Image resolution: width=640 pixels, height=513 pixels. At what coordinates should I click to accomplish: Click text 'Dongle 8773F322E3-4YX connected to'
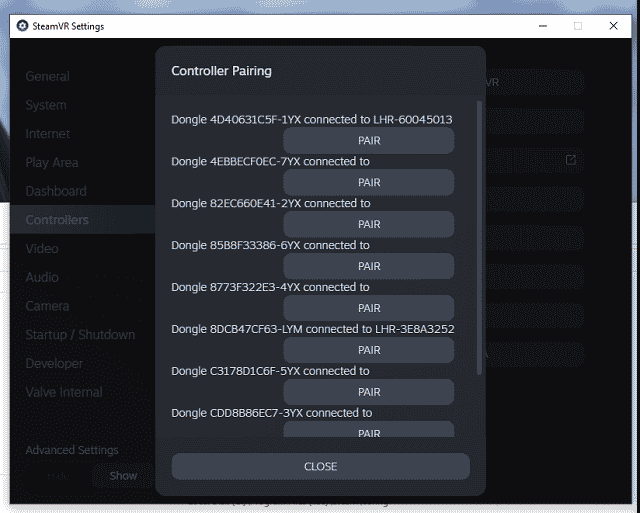(270, 287)
